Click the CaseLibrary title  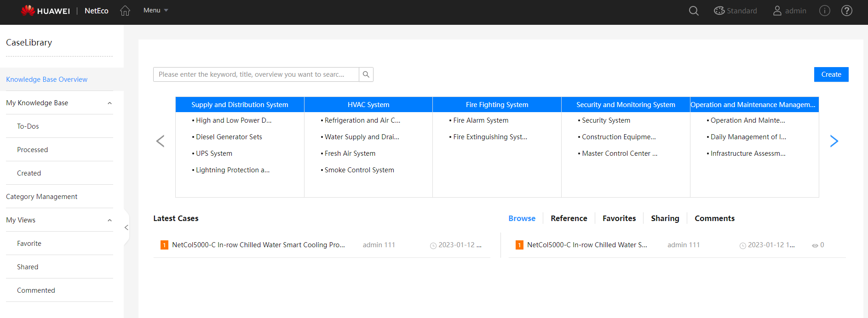tap(29, 42)
